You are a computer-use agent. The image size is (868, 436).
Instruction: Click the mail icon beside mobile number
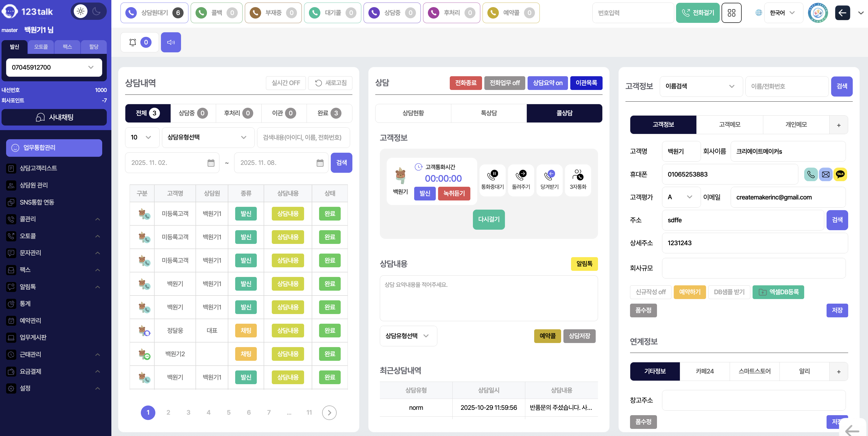826,174
